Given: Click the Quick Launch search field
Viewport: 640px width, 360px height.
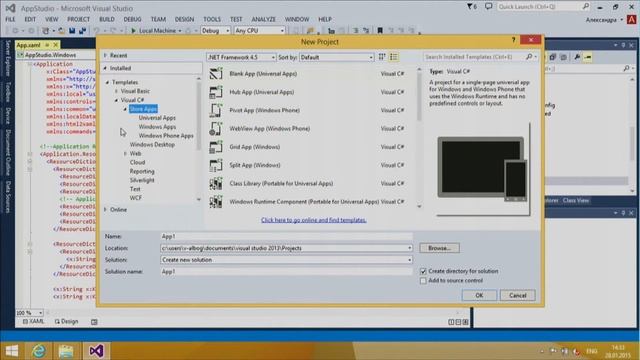Looking at the screenshot, I should [539, 7].
